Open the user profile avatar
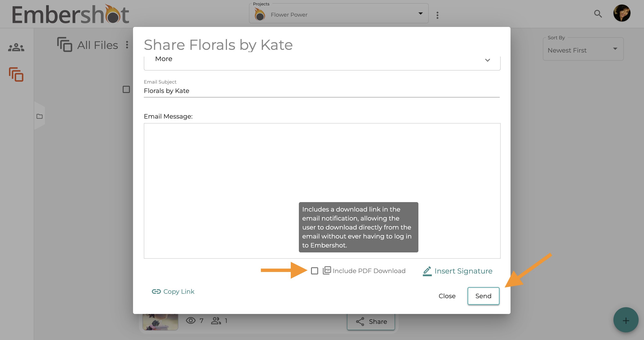Image resolution: width=644 pixels, height=340 pixels. pos(622,13)
